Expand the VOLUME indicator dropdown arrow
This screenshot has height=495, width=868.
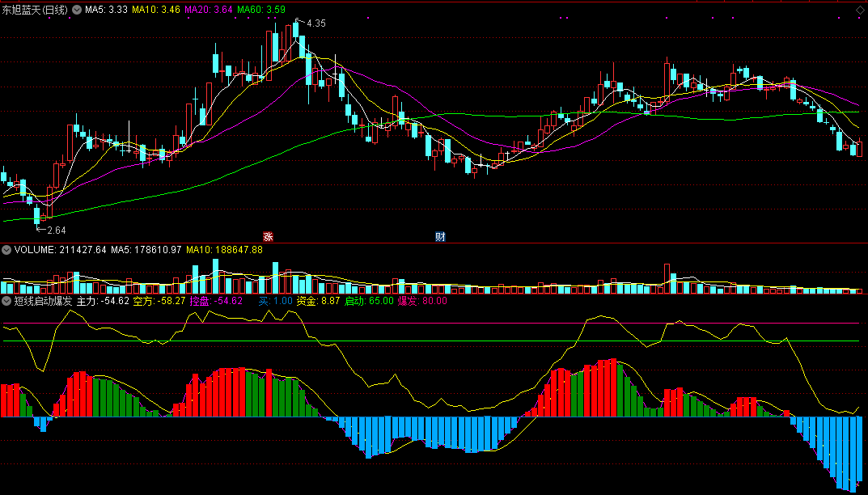pos(6,250)
